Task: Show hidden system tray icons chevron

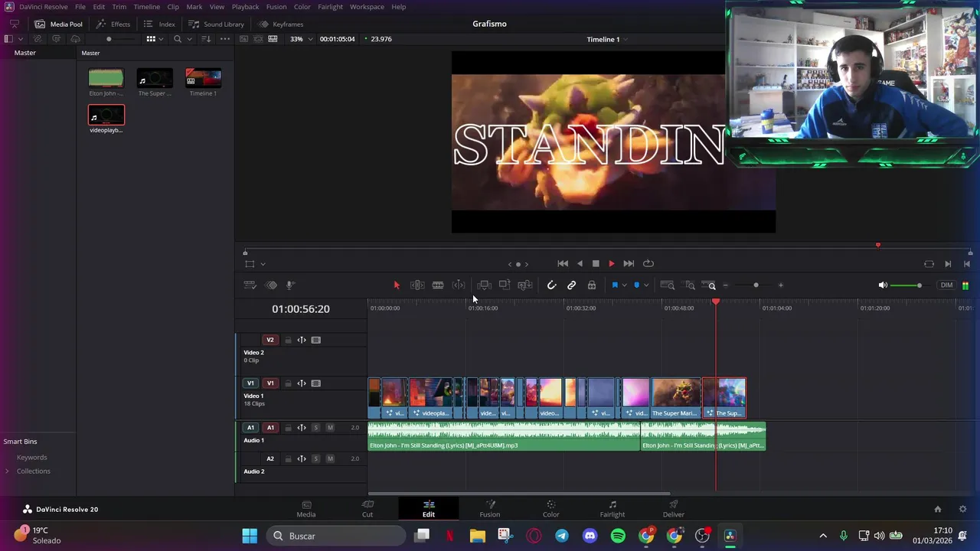Action: pos(823,536)
